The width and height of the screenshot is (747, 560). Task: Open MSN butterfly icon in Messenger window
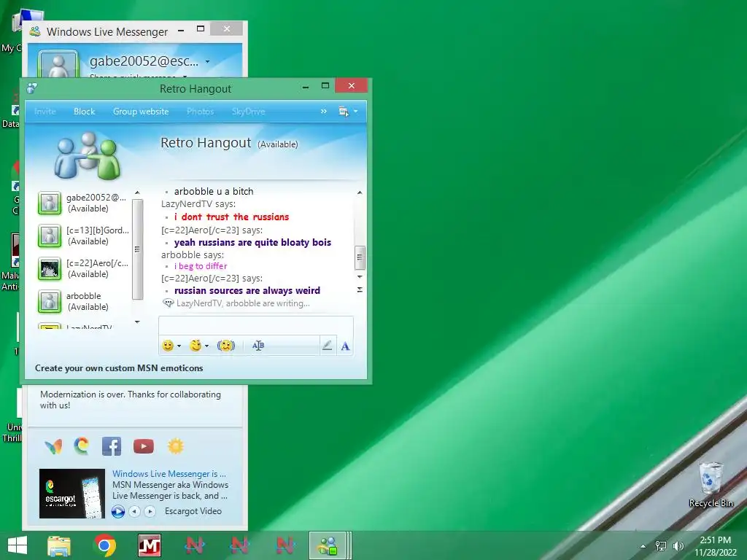click(x=53, y=446)
